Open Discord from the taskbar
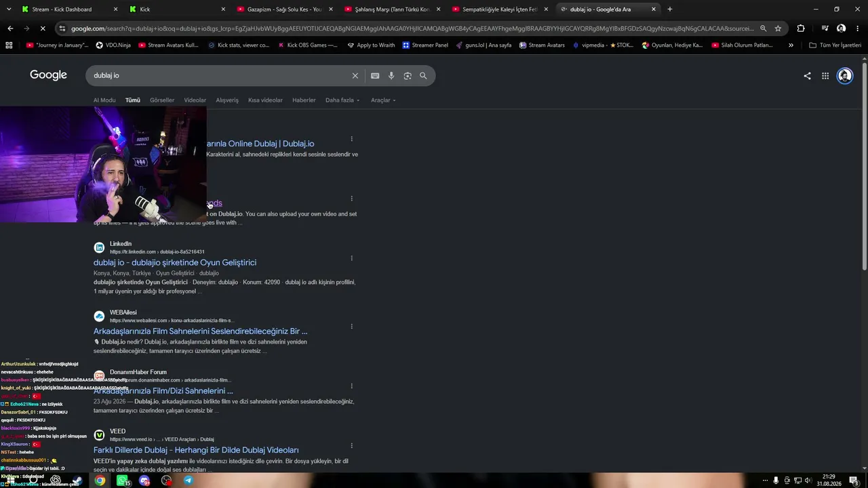The width and height of the screenshot is (868, 488). coord(144,481)
